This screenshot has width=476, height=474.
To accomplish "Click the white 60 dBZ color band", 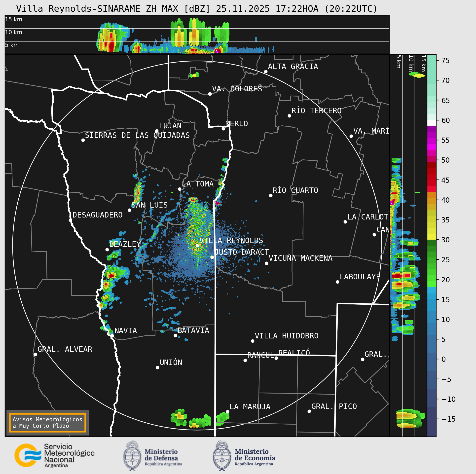I will tap(432, 123).
